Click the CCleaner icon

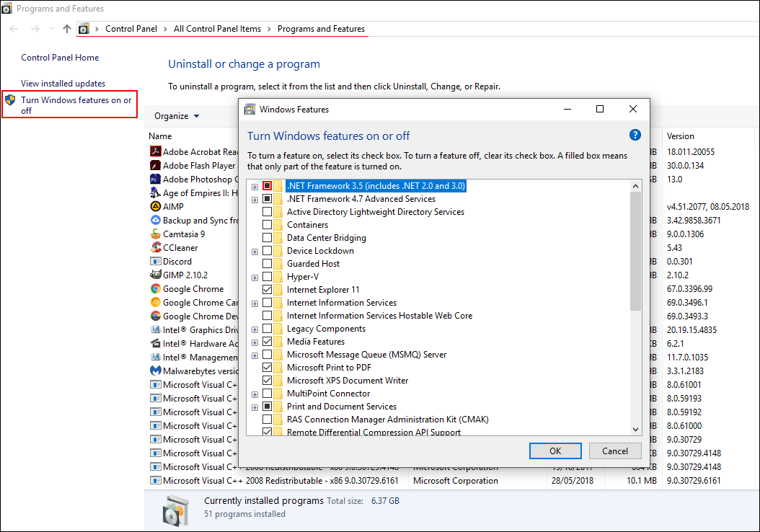[x=155, y=247]
